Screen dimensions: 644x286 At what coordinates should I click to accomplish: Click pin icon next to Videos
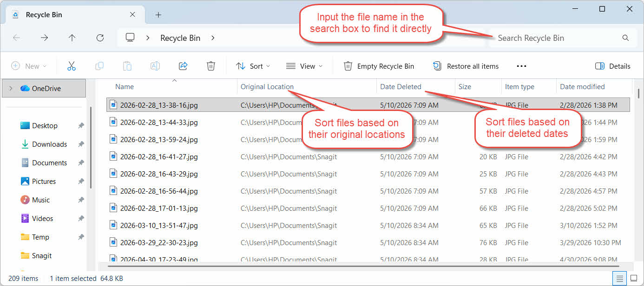81,219
